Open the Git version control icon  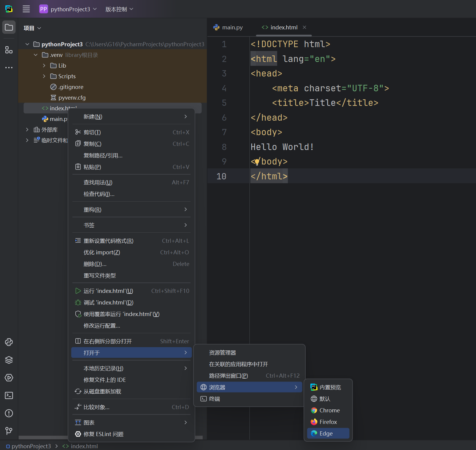[x=9, y=431]
